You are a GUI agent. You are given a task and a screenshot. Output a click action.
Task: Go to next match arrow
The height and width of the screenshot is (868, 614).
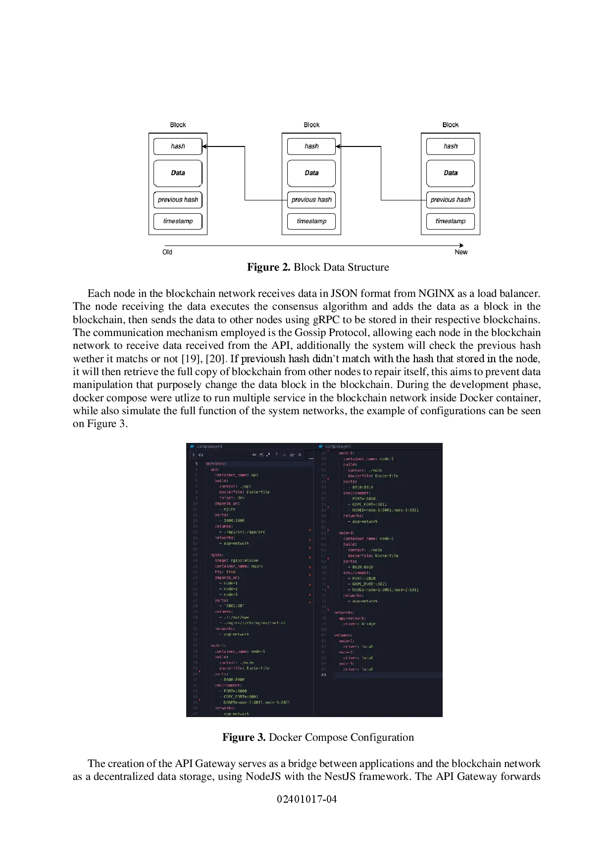click(x=284, y=454)
